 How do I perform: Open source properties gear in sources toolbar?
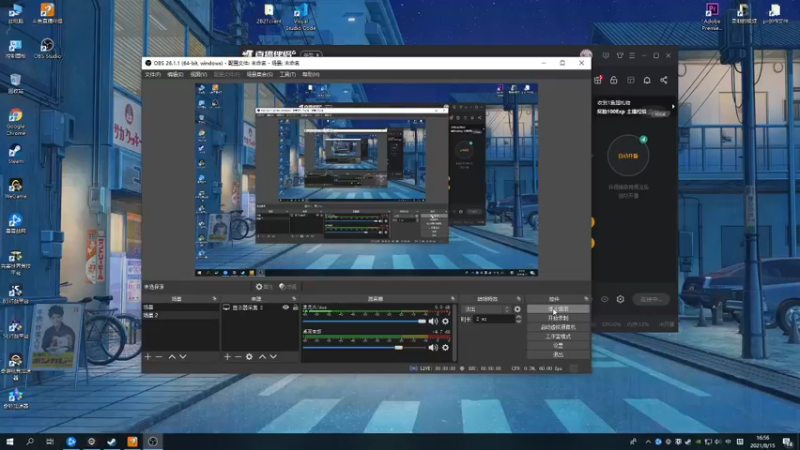coord(249,357)
